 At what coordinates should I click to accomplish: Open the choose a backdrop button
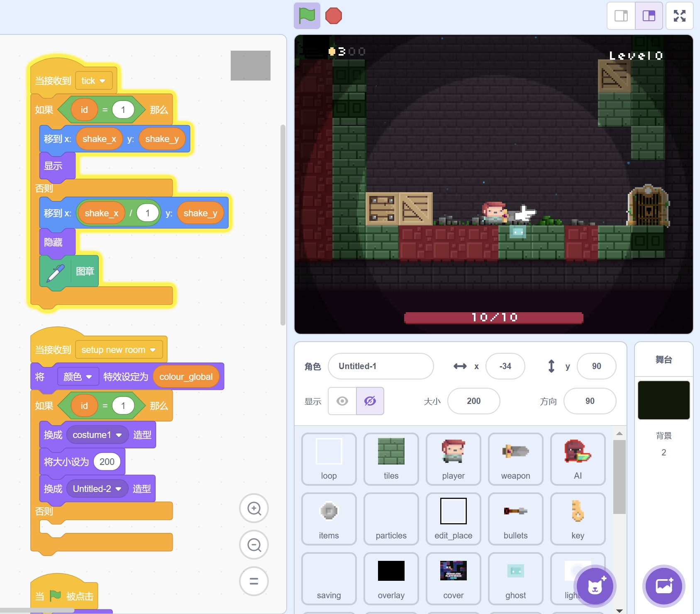[x=663, y=586]
